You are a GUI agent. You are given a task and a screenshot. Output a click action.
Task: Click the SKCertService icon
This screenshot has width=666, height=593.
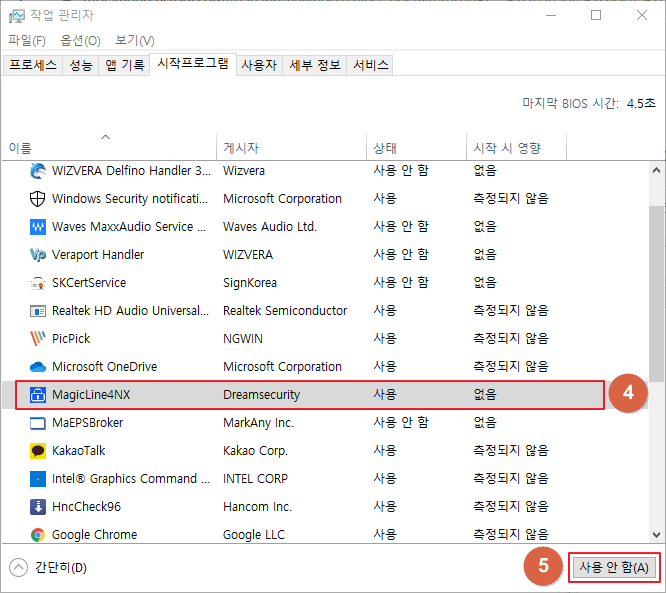(38, 283)
